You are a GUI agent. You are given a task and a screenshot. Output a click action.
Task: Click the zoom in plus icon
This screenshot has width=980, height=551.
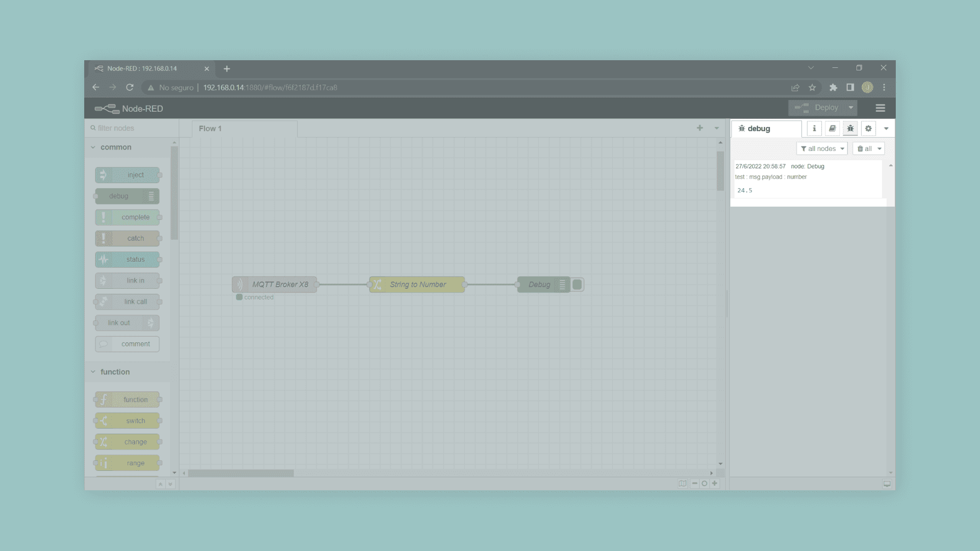point(715,483)
